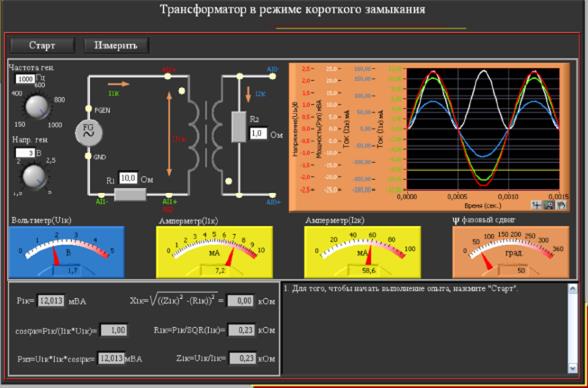The width and height of the screenshot is (588, 388).
Task: Click the cosφk result field 1,00
Action: pos(114,330)
